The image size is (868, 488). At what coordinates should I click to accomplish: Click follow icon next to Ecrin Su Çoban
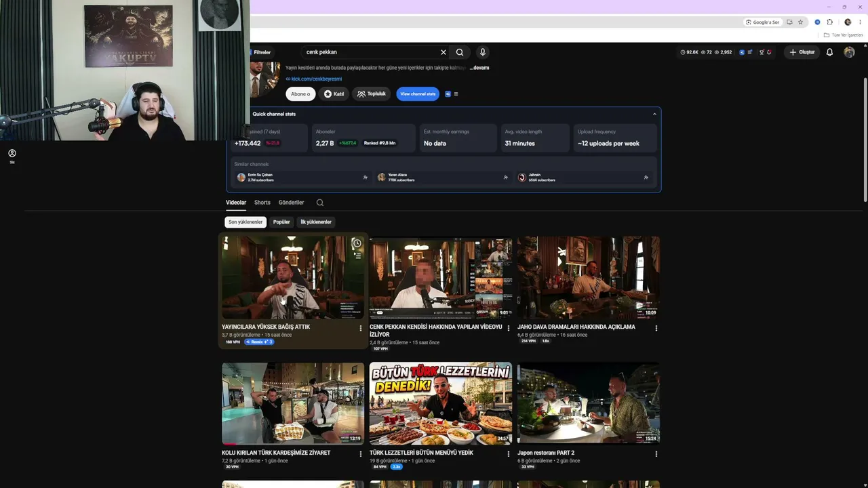click(366, 178)
